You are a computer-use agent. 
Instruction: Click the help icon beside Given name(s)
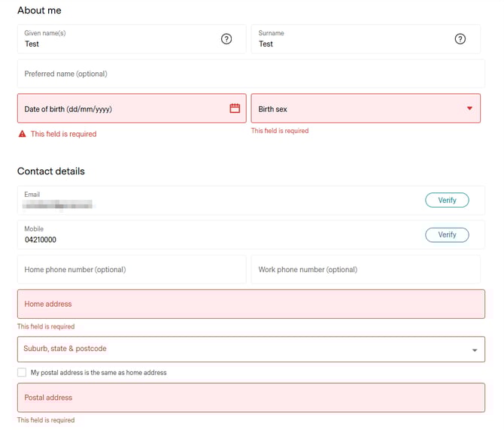pyautogui.click(x=226, y=39)
